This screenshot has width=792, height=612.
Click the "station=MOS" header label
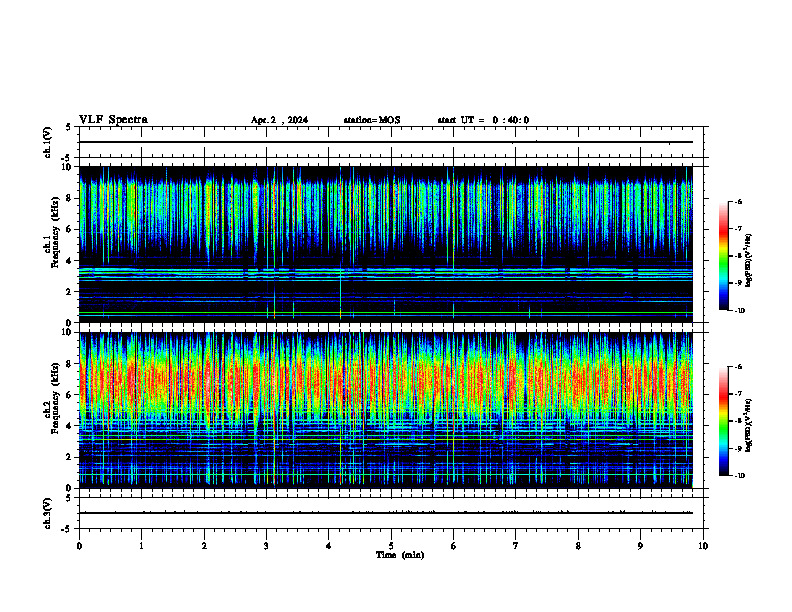coord(372,120)
